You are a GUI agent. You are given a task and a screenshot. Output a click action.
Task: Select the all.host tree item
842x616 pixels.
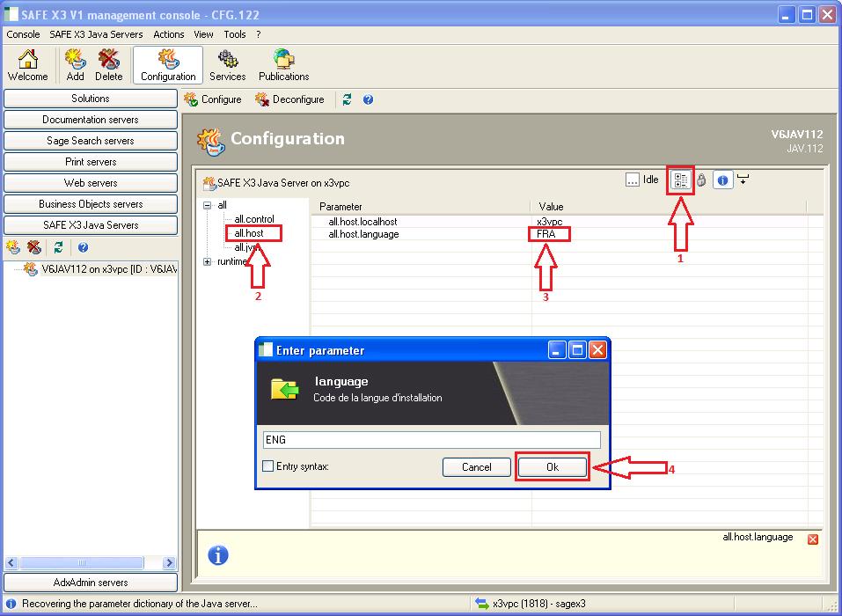(x=249, y=233)
